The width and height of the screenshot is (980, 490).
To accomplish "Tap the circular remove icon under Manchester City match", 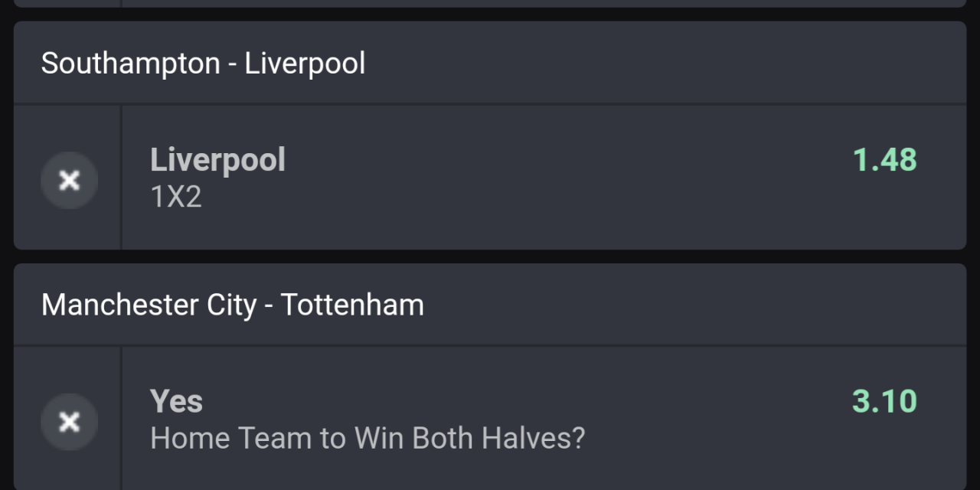I will (x=69, y=422).
